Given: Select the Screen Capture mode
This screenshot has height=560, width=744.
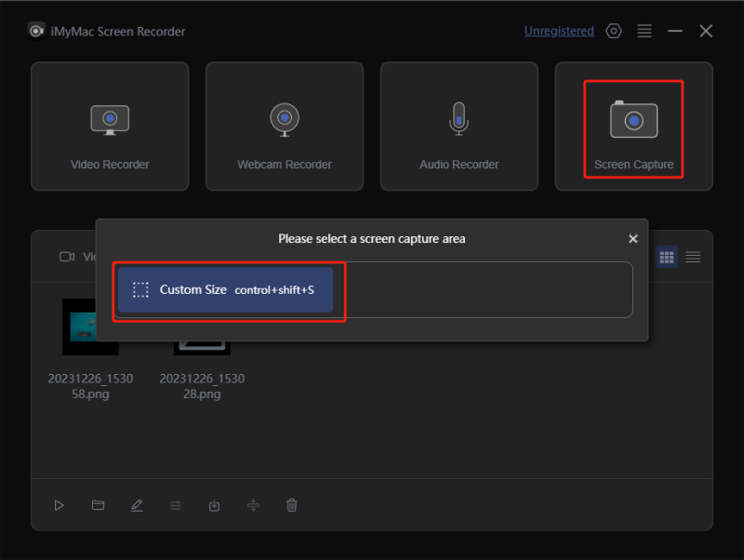Looking at the screenshot, I should tap(633, 127).
